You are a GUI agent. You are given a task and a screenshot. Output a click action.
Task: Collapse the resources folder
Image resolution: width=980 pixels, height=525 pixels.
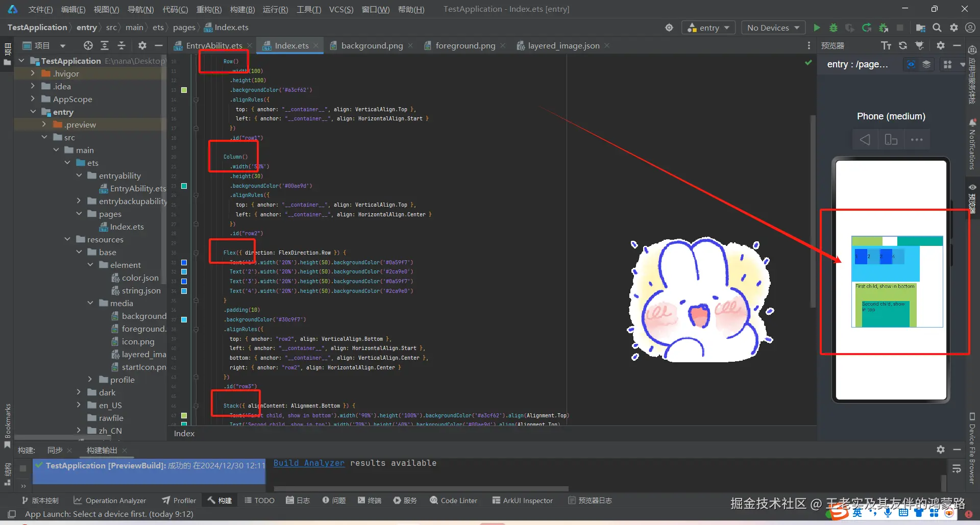67,239
